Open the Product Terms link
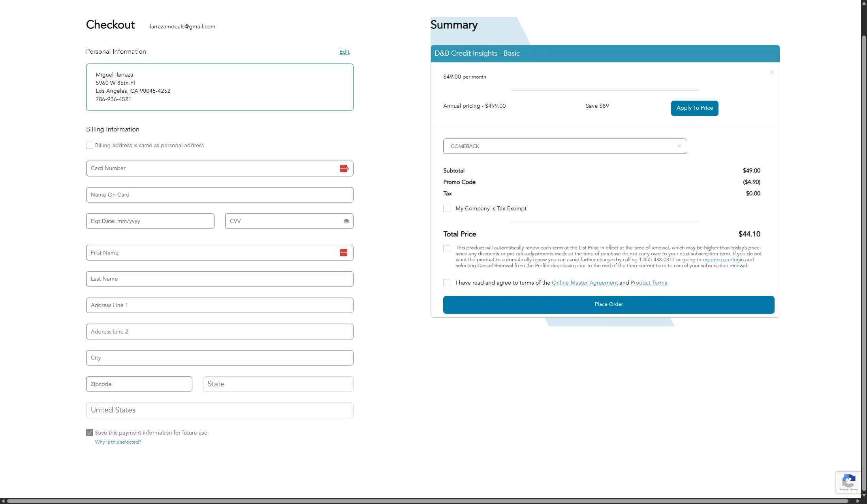The height and width of the screenshot is (504, 867). pos(648,283)
